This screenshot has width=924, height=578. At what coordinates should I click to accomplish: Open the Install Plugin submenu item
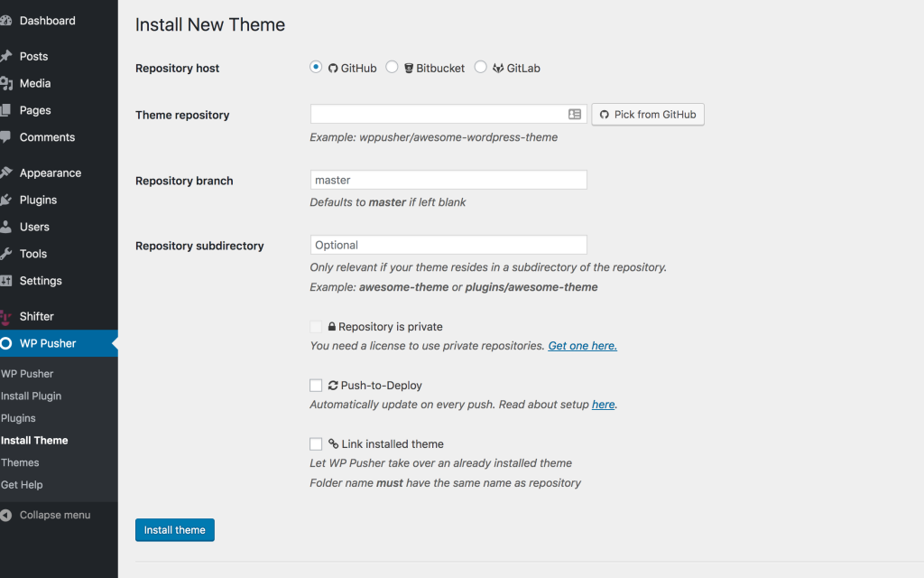pos(32,396)
